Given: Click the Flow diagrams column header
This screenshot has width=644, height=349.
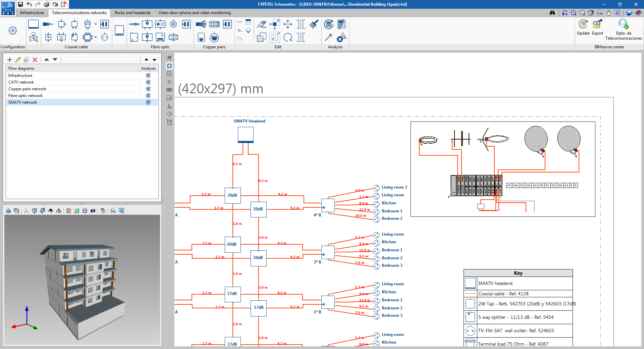Looking at the screenshot, I should pos(72,68).
